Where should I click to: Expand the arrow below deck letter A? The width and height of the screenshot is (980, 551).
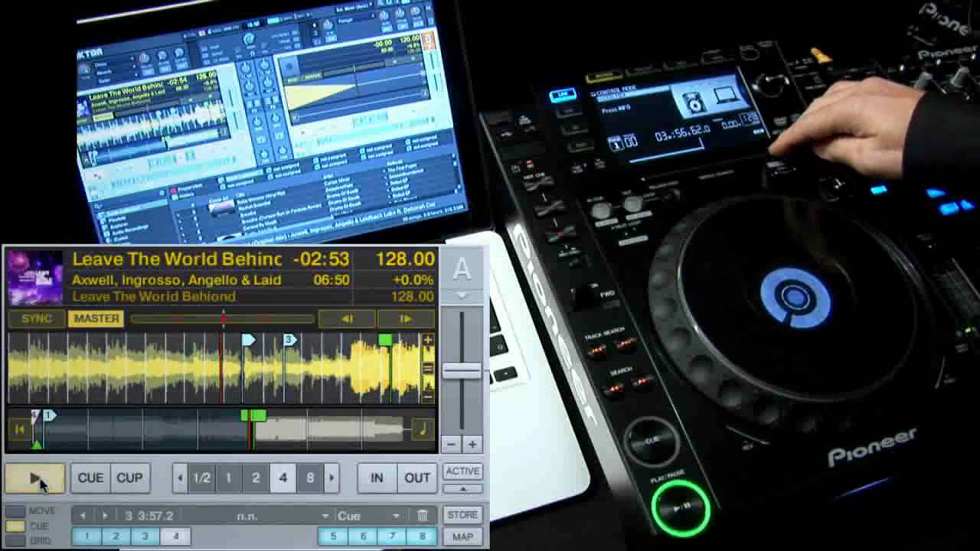462,295
